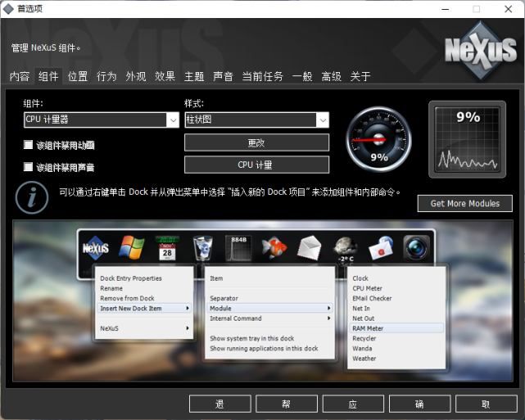This screenshot has width=525, height=420.
Task: Select Clock in the preview modules list
Action: pos(396,278)
